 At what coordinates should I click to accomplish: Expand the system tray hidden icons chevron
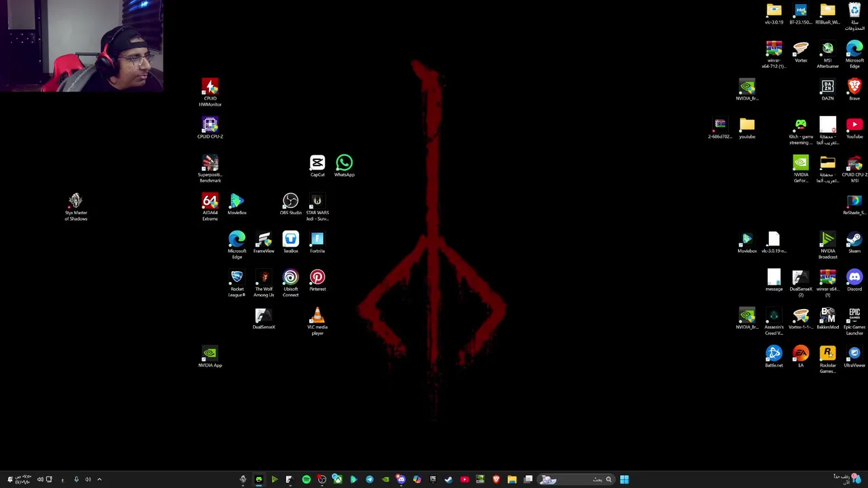click(x=99, y=480)
